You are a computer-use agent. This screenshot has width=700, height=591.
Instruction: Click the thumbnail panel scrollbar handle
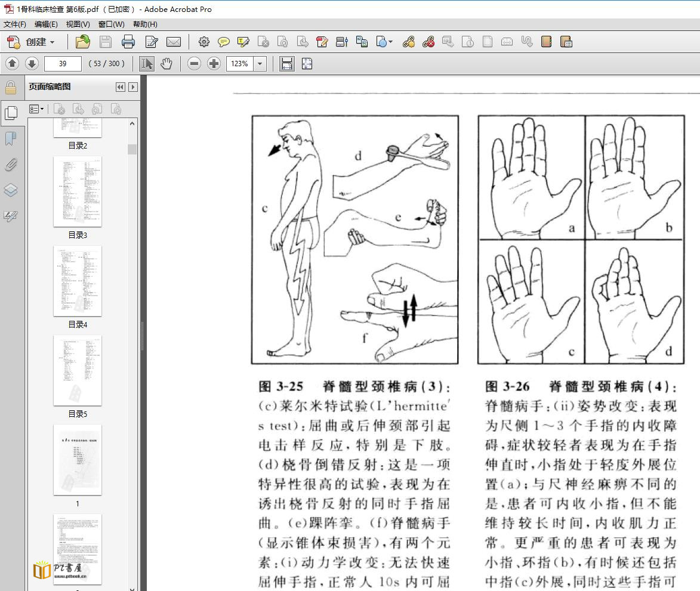(x=132, y=149)
